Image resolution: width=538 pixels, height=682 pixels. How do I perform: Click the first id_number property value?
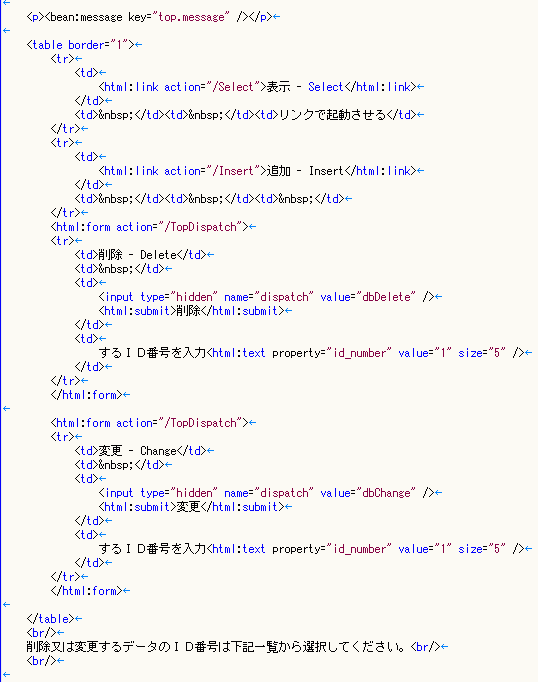coord(359,353)
